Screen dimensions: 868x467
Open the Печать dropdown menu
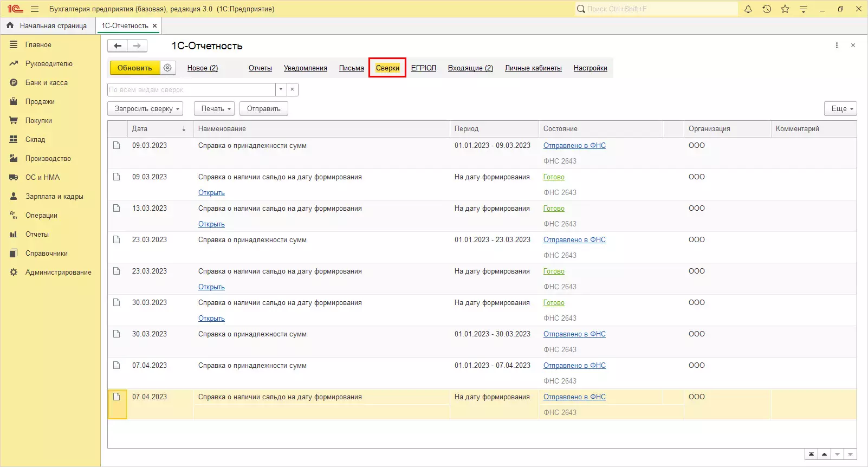pyautogui.click(x=214, y=109)
